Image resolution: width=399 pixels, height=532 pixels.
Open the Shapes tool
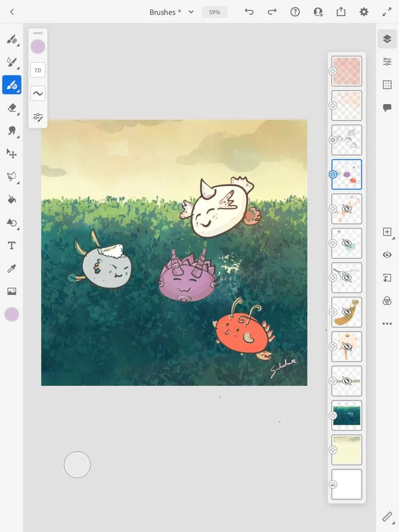[12, 223]
